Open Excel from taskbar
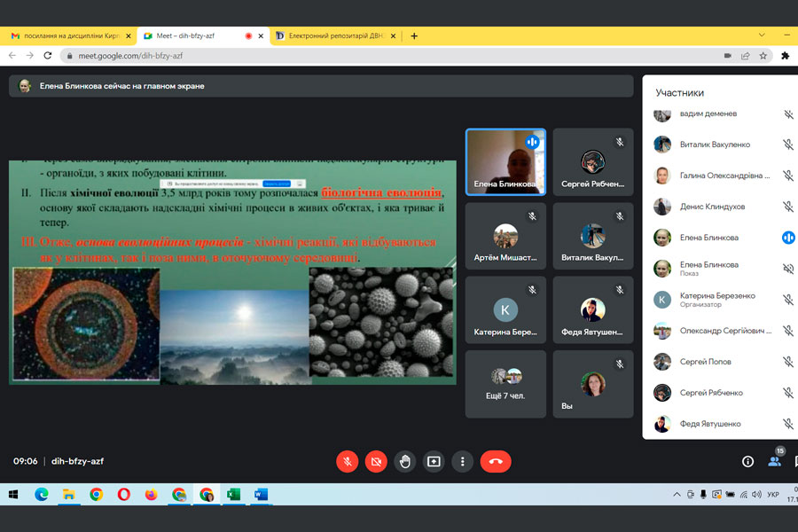The image size is (798, 532). click(233, 495)
